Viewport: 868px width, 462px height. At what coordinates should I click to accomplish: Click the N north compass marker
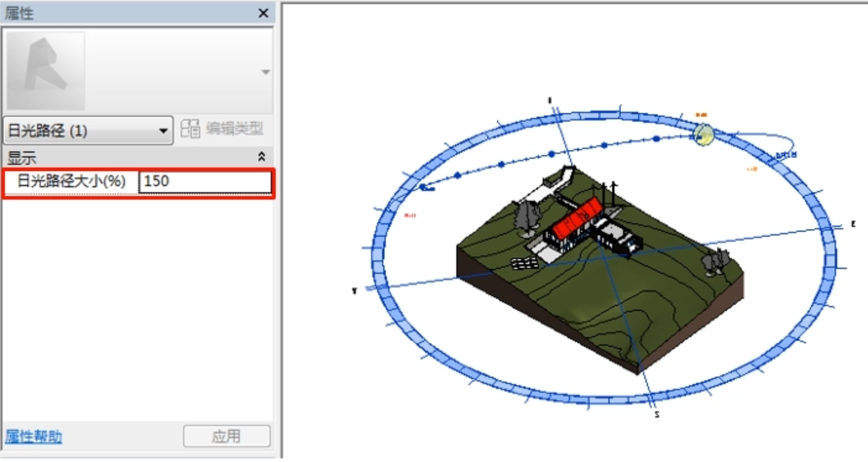pos(549,100)
